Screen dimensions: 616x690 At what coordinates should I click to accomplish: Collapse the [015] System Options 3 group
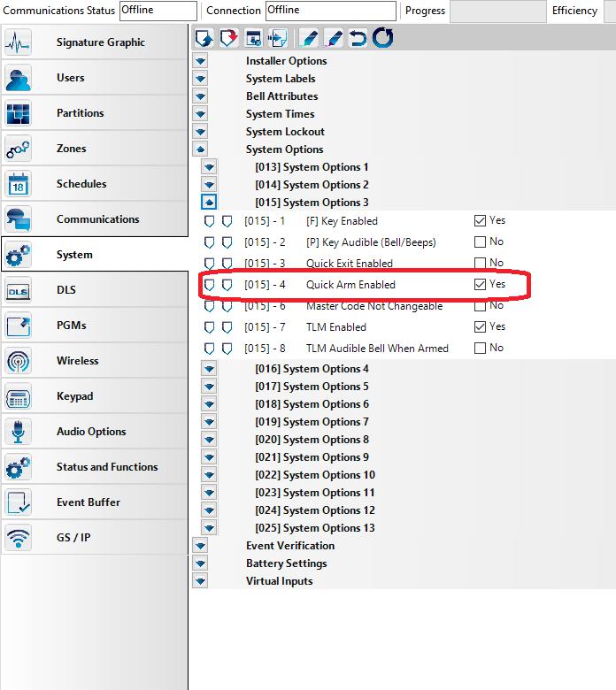coord(210,203)
